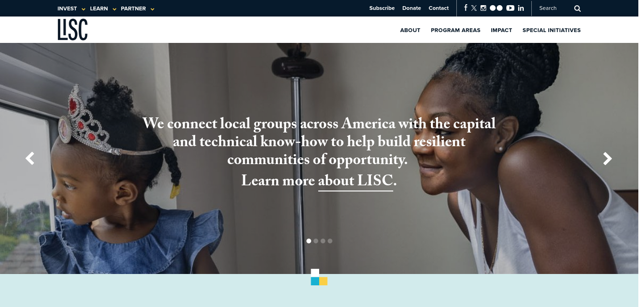Open the ABOUT navigation item

[x=410, y=30]
